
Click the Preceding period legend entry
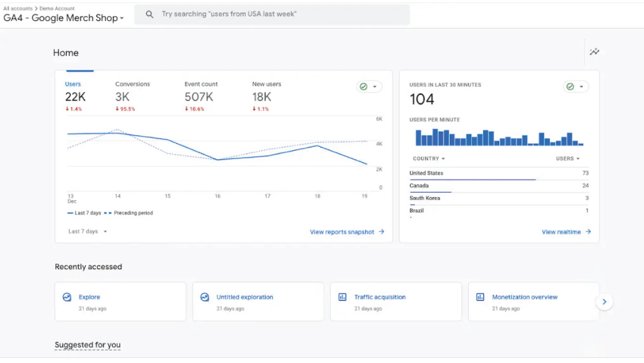[128, 213]
